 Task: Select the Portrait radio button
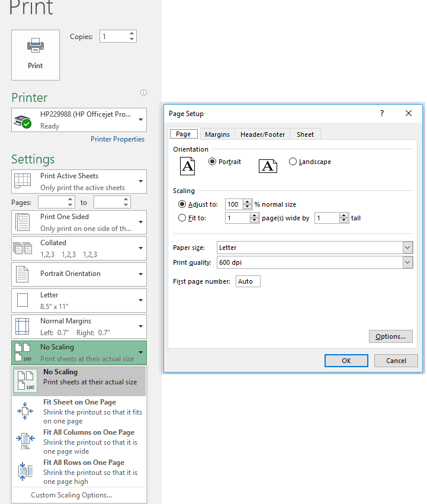click(x=213, y=162)
